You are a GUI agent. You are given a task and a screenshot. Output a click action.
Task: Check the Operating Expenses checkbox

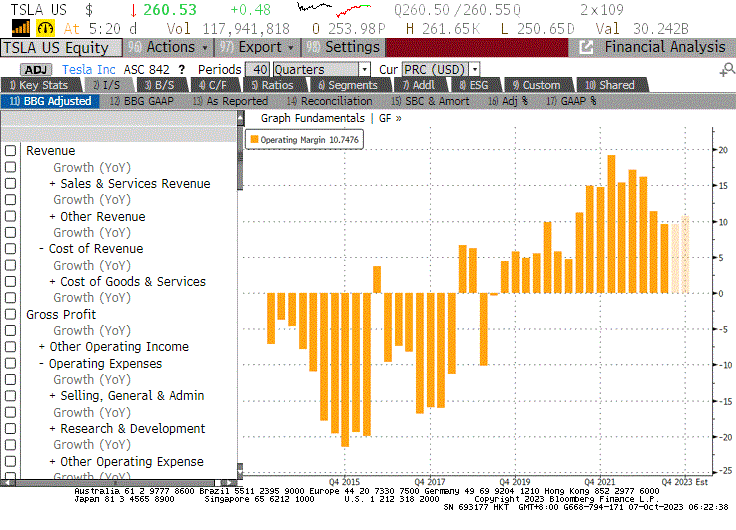tap(10, 363)
